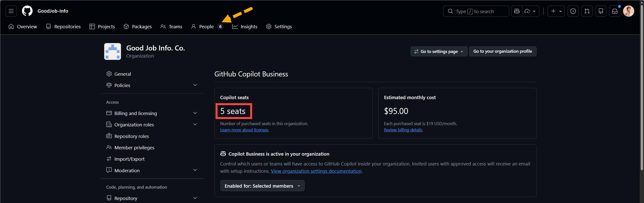Open the Enabled for: Selected members dropdown
The width and height of the screenshot is (644, 203).
[x=262, y=186]
